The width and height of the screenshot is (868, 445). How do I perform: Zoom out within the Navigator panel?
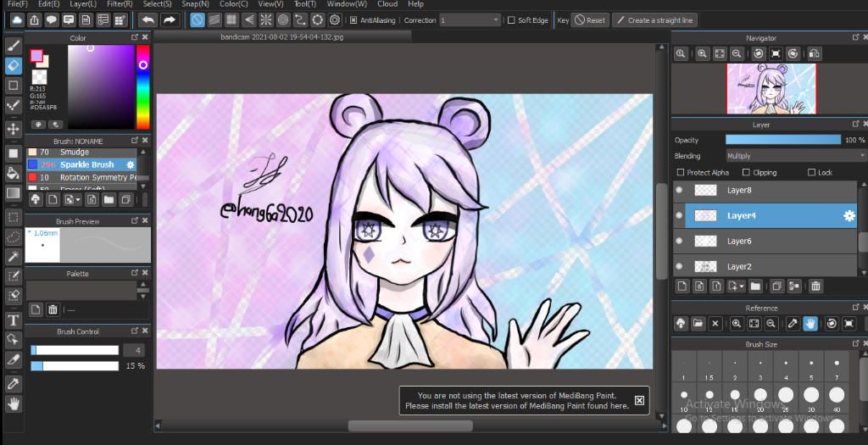(737, 53)
